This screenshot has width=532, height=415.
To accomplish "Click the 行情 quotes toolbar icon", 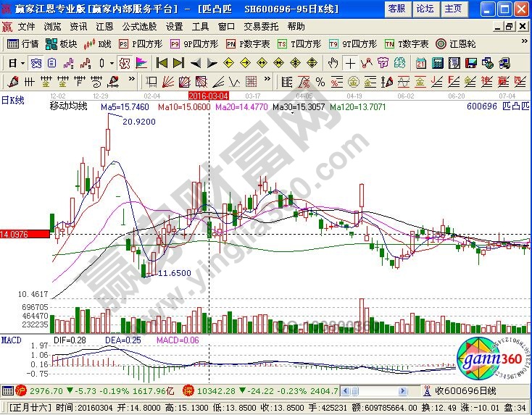I will (23, 43).
